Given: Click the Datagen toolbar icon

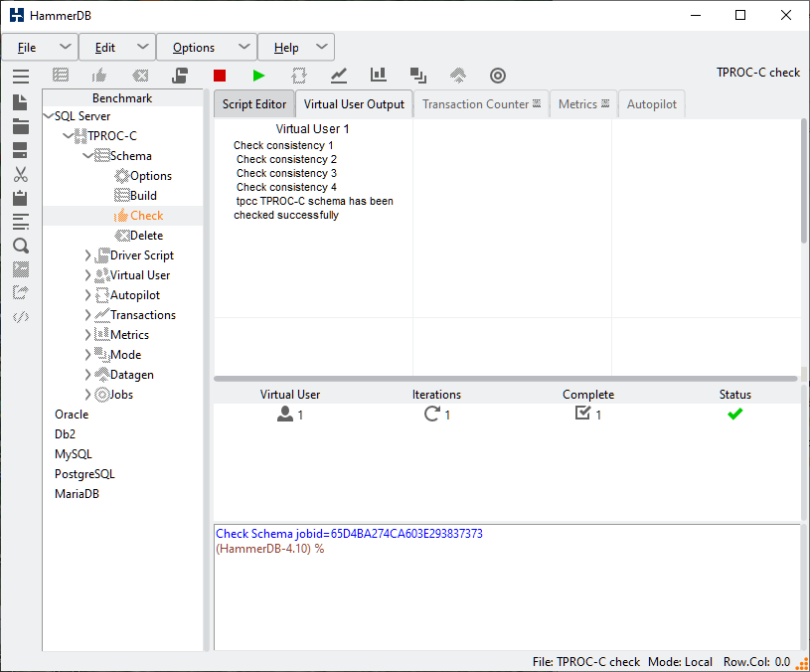Looking at the screenshot, I should 458,76.
